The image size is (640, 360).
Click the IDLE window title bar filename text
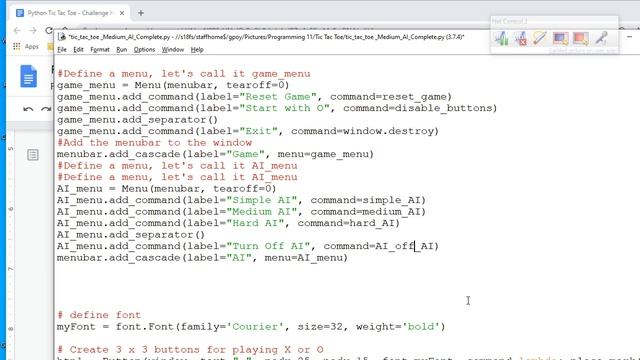[x=266, y=37]
